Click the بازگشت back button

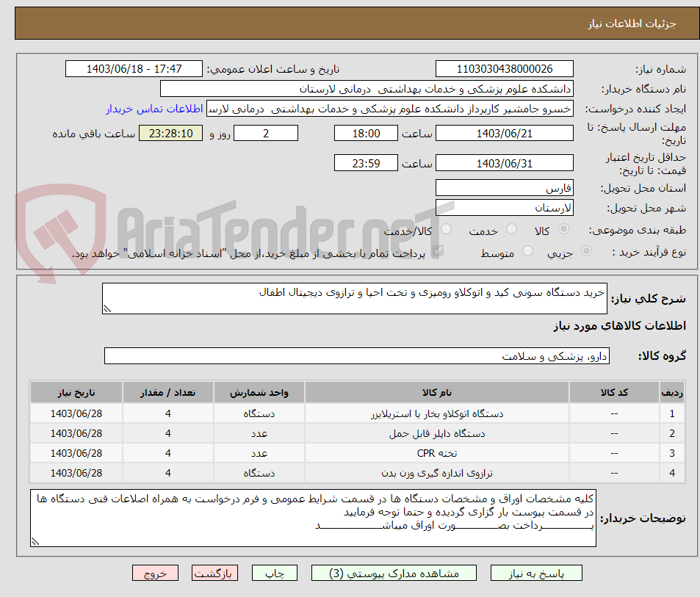214,573
